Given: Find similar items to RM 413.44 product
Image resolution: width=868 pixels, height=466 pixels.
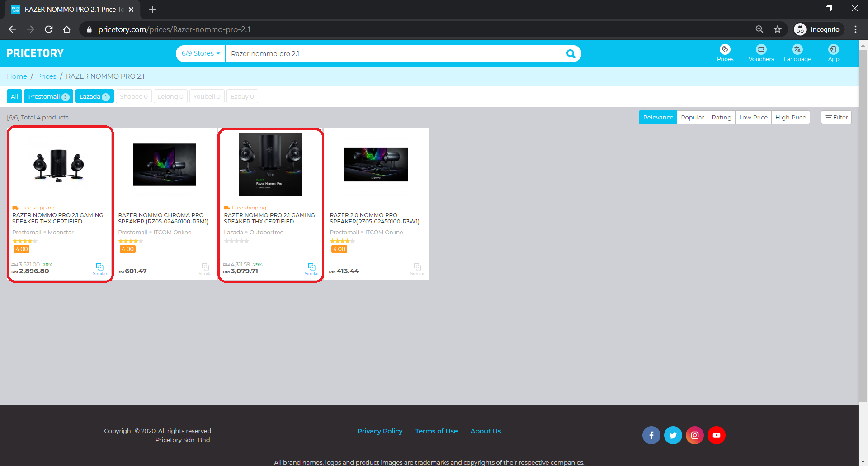Looking at the screenshot, I should point(417,269).
